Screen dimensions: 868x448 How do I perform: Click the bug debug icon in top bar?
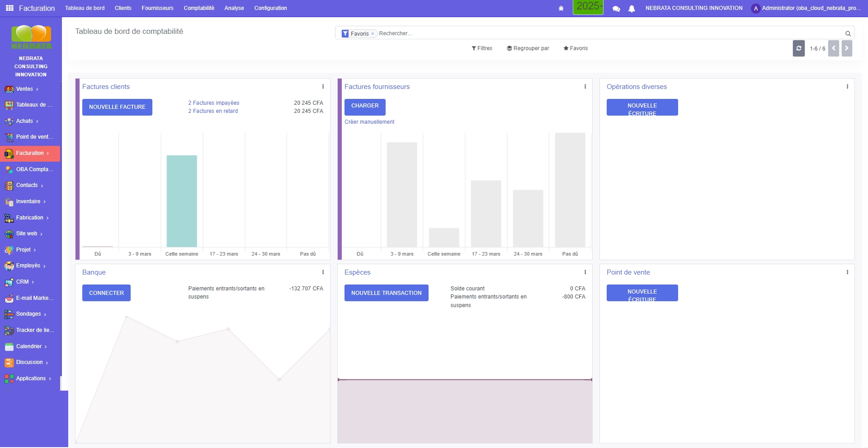pyautogui.click(x=561, y=9)
